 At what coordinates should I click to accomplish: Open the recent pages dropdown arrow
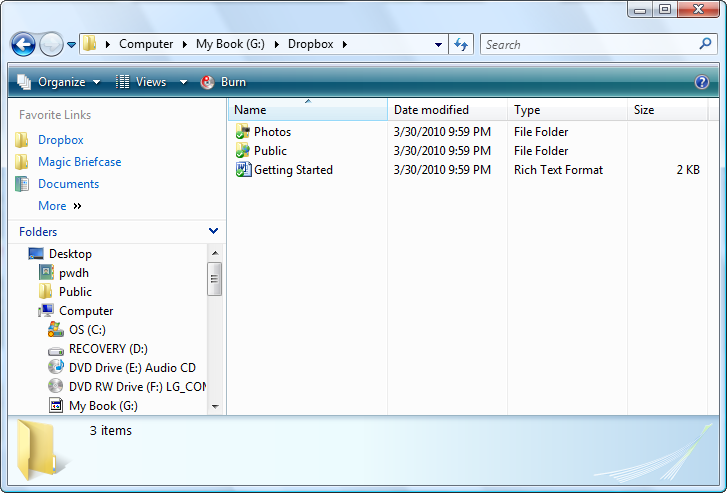[71, 45]
